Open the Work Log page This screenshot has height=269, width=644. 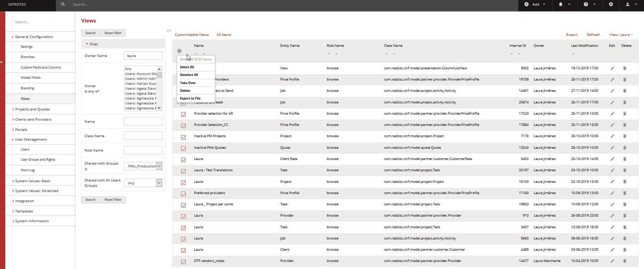[x=27, y=170]
